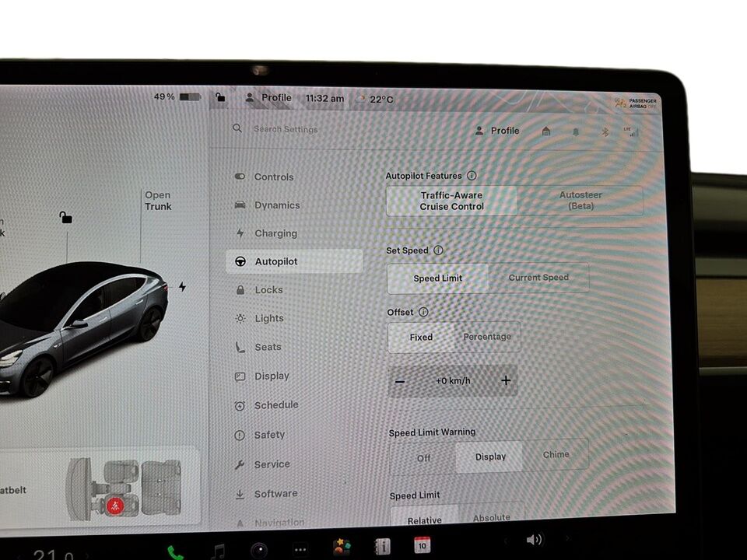Tap the volume speaker icon
747x560 pixels.
(534, 540)
